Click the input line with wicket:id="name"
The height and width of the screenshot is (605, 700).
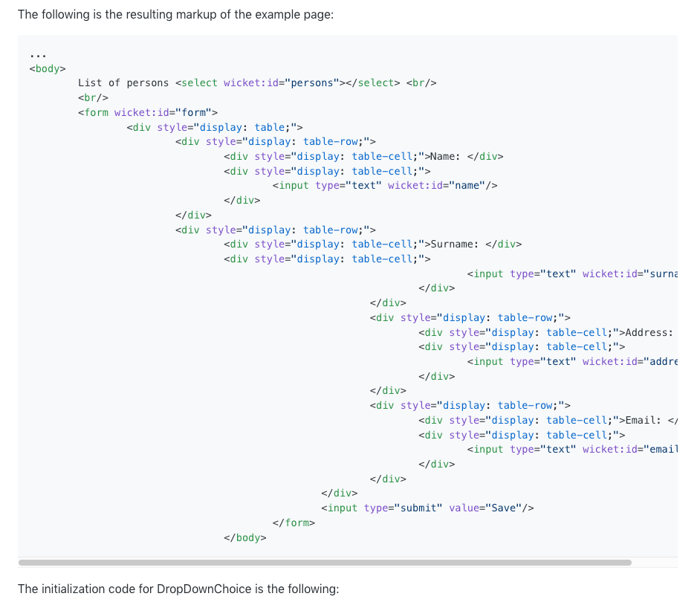coord(385,186)
